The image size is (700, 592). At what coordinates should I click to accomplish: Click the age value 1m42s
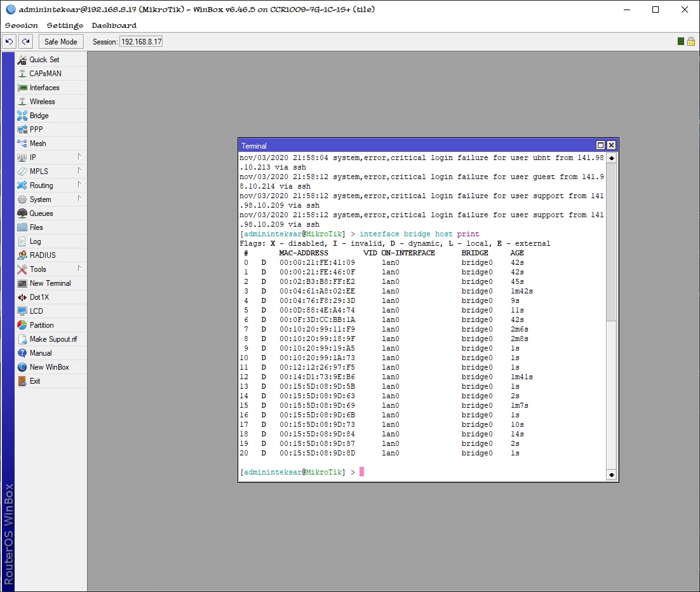click(x=522, y=291)
